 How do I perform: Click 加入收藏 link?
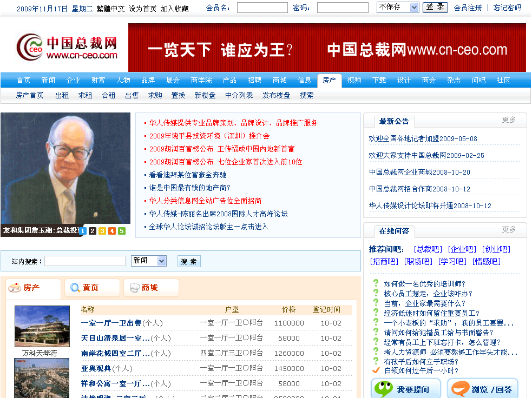coord(174,9)
